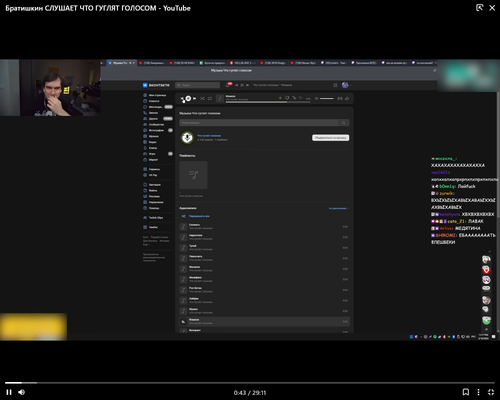The width and height of the screenshot is (500, 400).
Task: Click the VK logo in the header
Action: pos(156,85)
